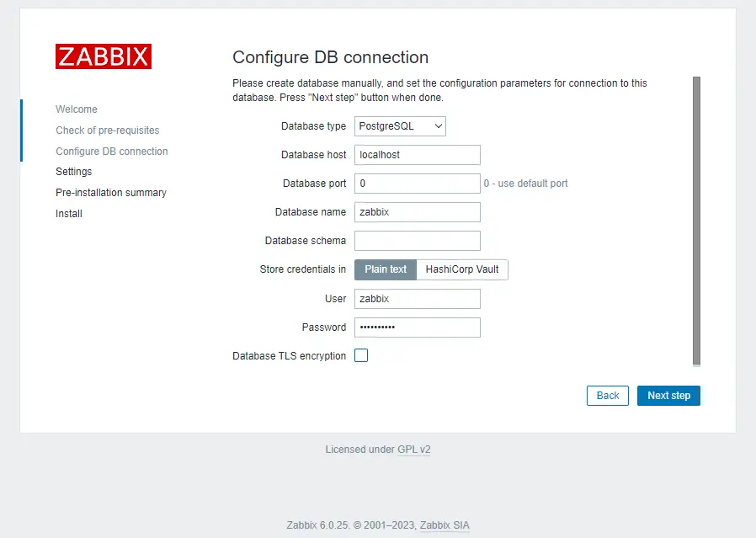756x538 pixels.
Task: Click the zabbix Database name field
Action: point(417,212)
